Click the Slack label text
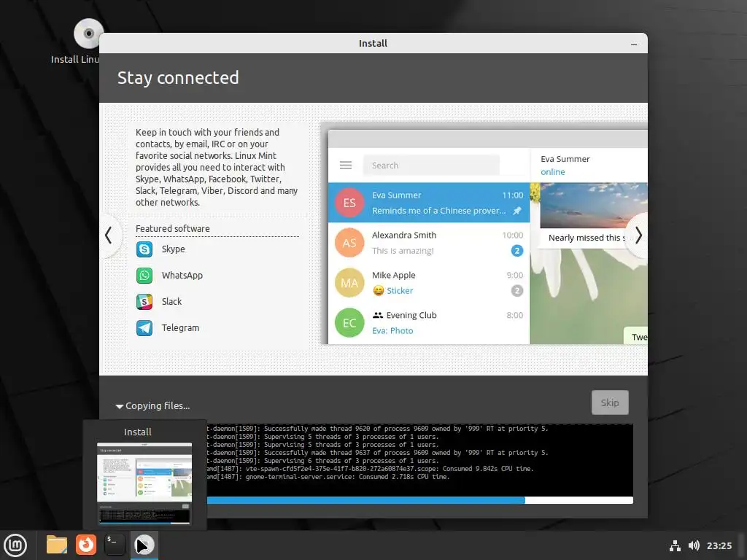747x560 pixels. click(x=171, y=301)
